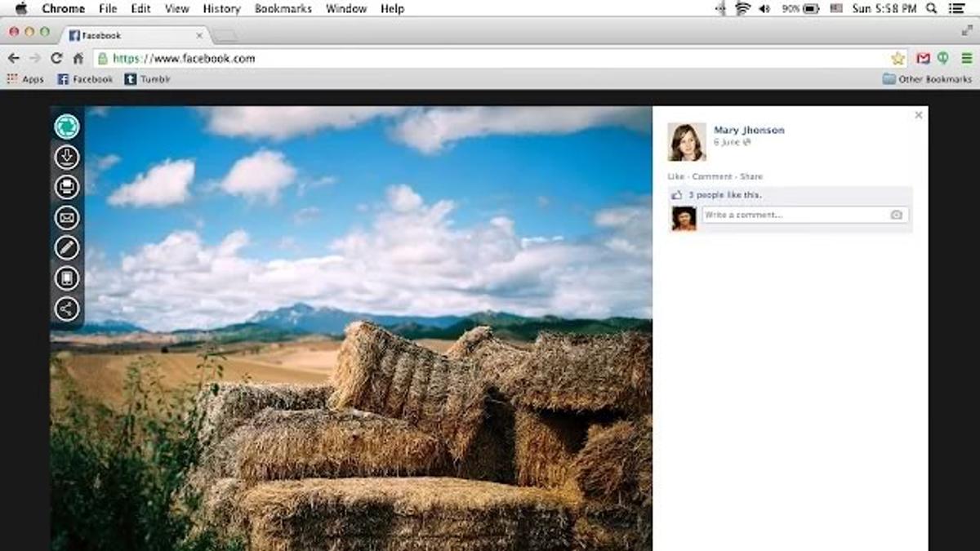980x551 pixels.
Task: Enter full screen with the window's arrows icon
Action: click(967, 30)
